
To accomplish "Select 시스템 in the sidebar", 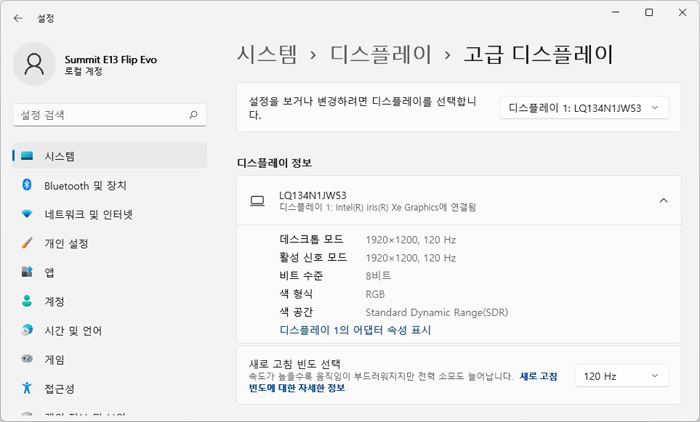I will click(x=59, y=156).
